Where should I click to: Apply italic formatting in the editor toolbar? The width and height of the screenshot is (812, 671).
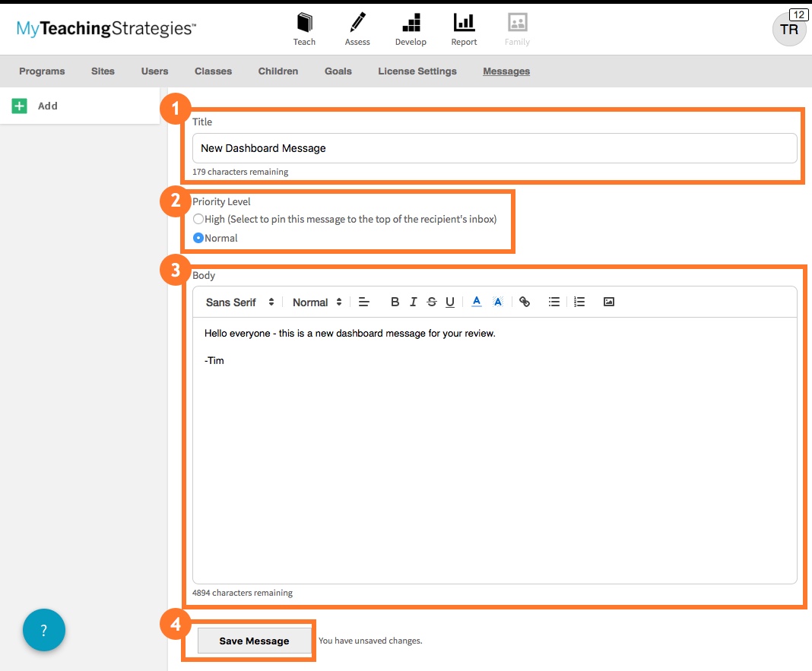pyautogui.click(x=413, y=302)
